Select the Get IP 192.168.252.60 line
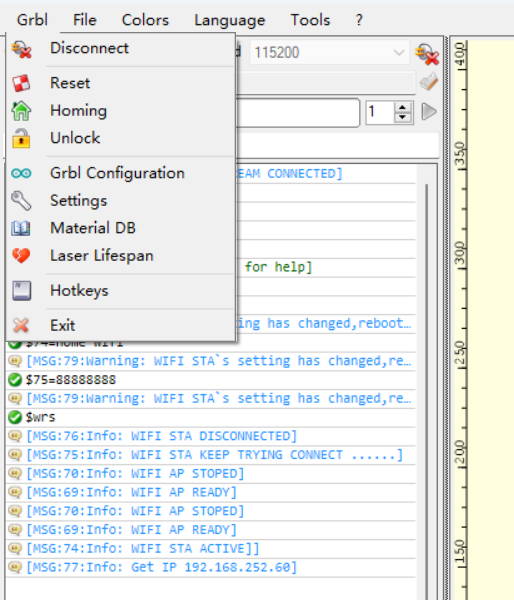The width and height of the screenshot is (514, 600). click(x=211, y=567)
